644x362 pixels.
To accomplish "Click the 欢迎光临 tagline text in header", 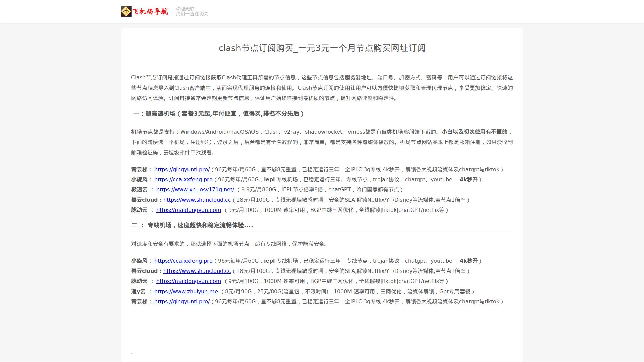I will 185,9.
